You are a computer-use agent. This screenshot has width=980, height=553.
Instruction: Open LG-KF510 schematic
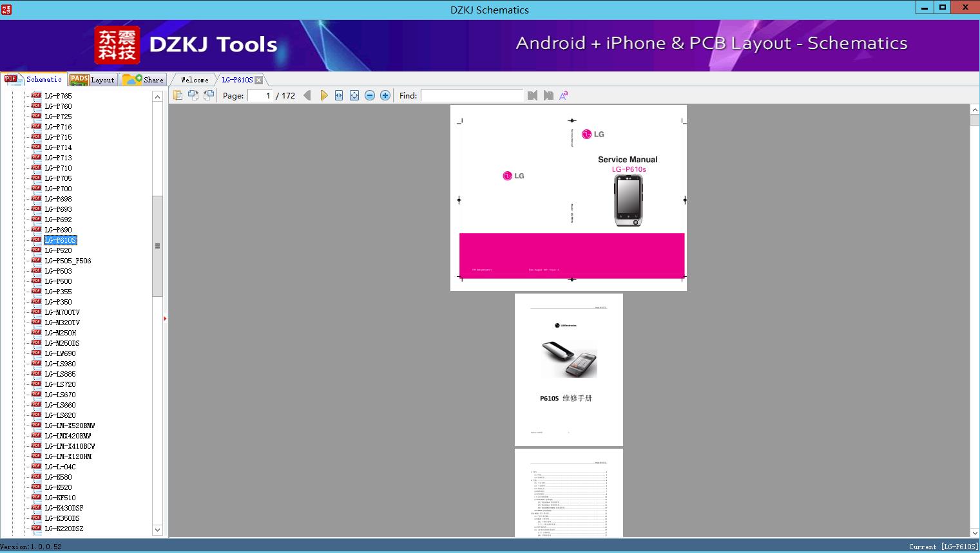[x=60, y=498]
